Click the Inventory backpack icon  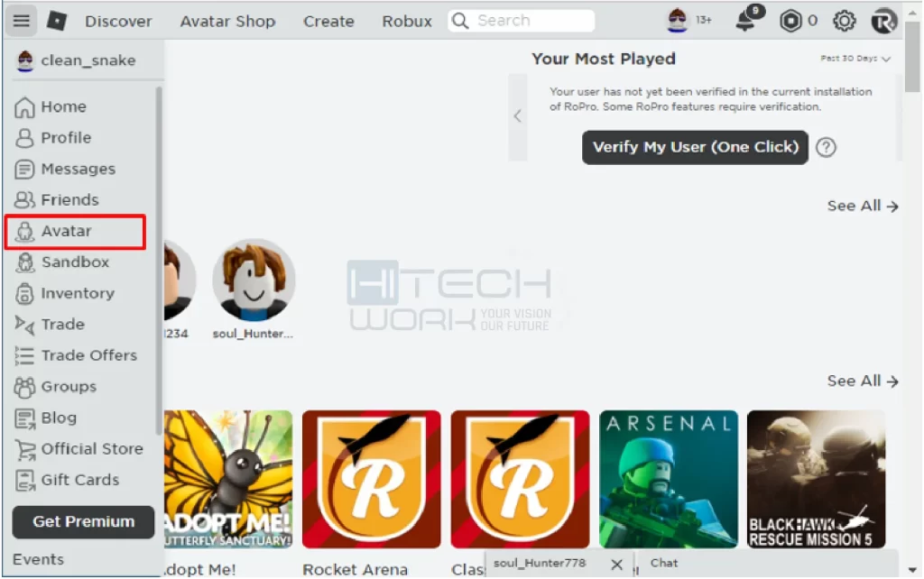[24, 293]
